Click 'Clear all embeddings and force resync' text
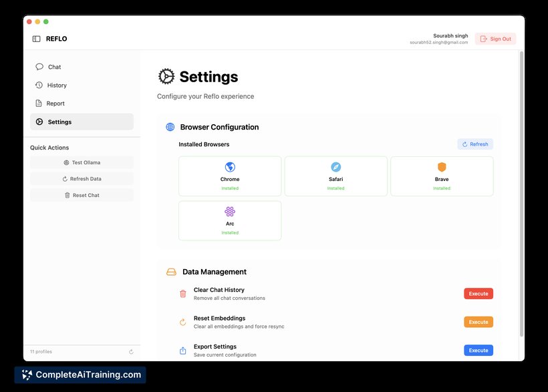This screenshot has width=548, height=392. pyautogui.click(x=239, y=327)
